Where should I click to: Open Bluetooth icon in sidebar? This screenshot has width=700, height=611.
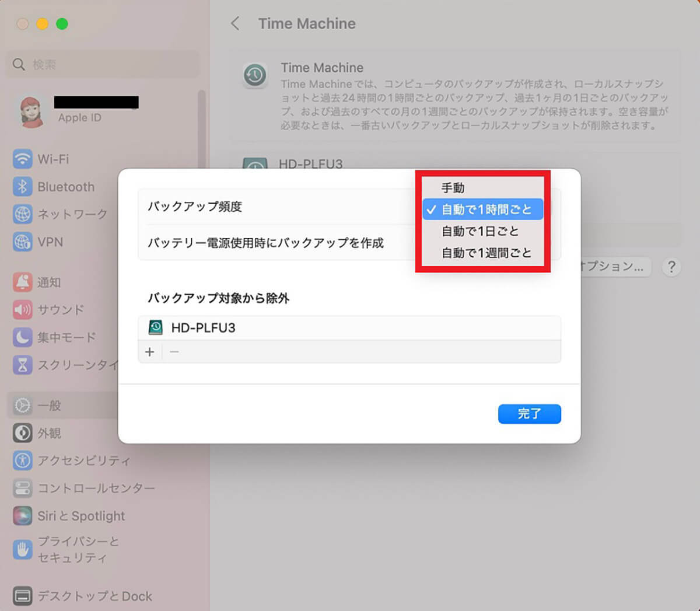click(x=22, y=187)
